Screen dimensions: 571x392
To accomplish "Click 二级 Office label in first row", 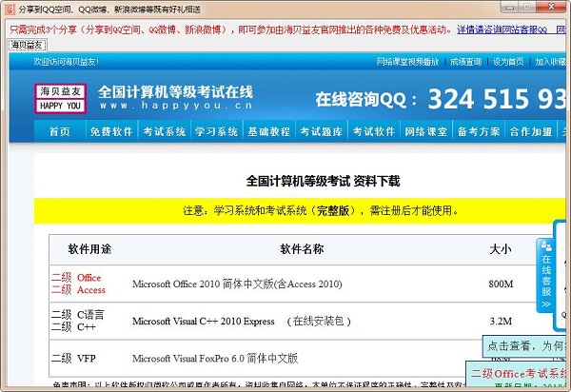I will click(x=76, y=278).
